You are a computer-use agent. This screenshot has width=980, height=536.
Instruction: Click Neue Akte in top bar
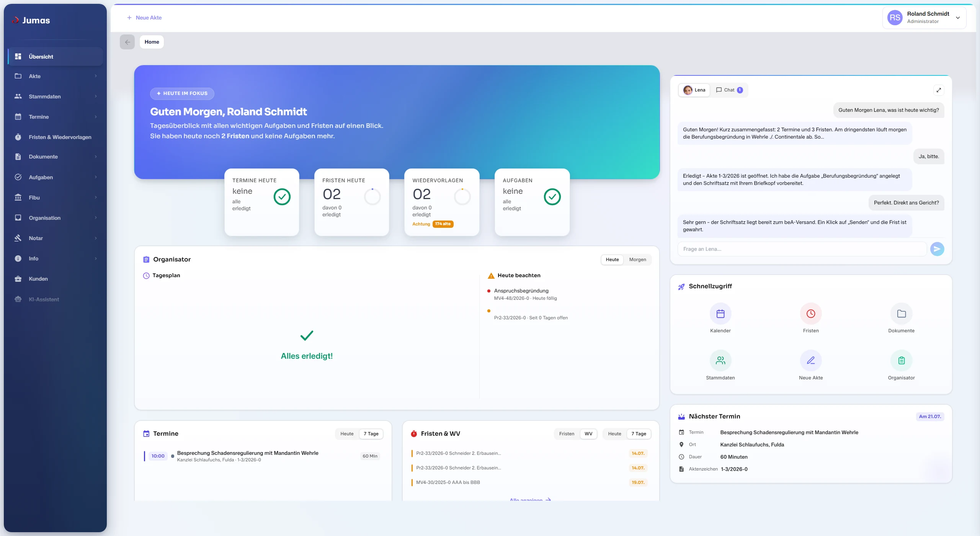point(144,18)
